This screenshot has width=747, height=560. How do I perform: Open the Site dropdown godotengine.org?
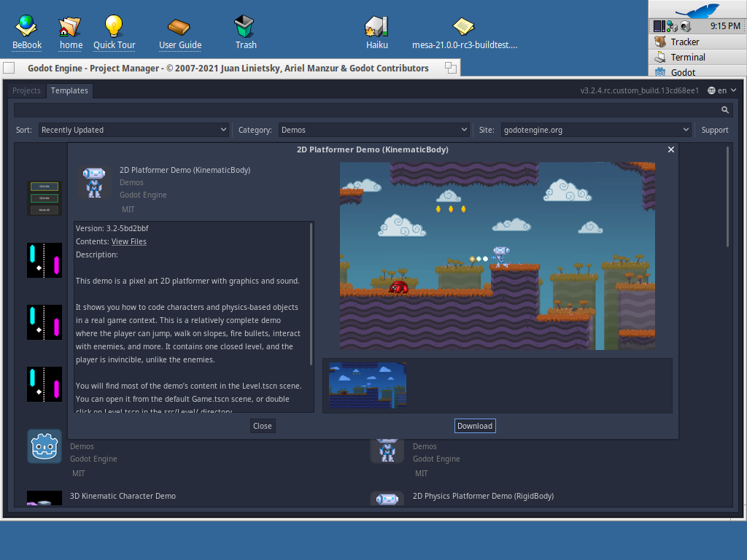596,130
